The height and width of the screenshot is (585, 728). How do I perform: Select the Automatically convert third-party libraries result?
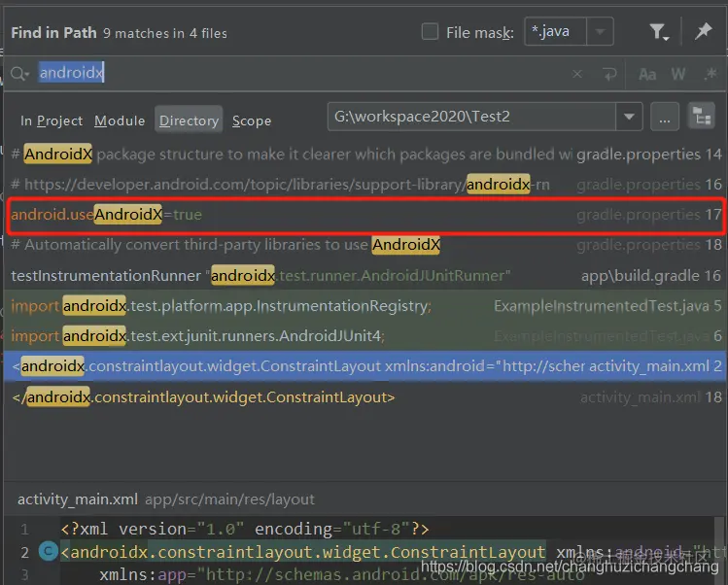365,245
